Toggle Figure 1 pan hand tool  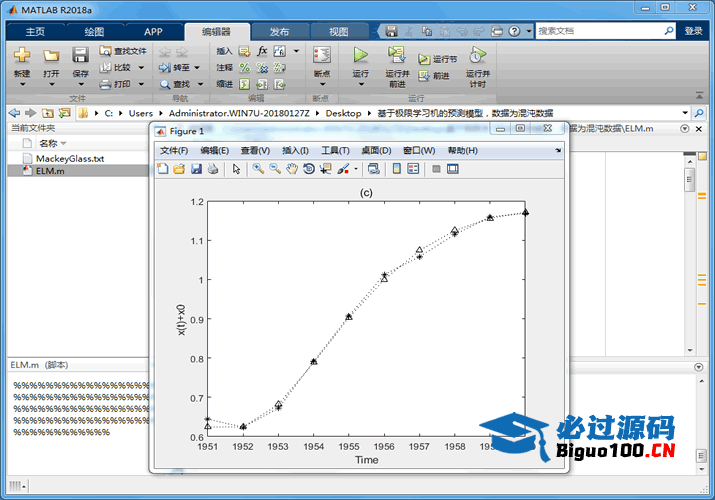pyautogui.click(x=292, y=169)
